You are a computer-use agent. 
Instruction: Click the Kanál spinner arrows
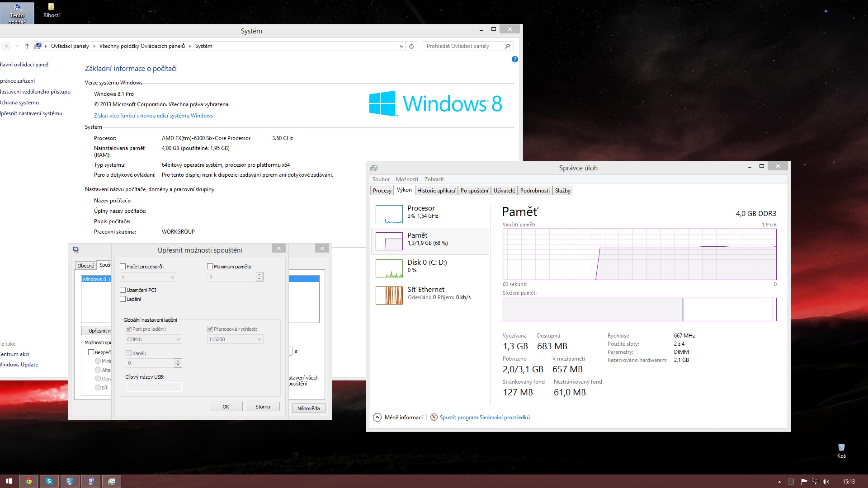(x=178, y=363)
